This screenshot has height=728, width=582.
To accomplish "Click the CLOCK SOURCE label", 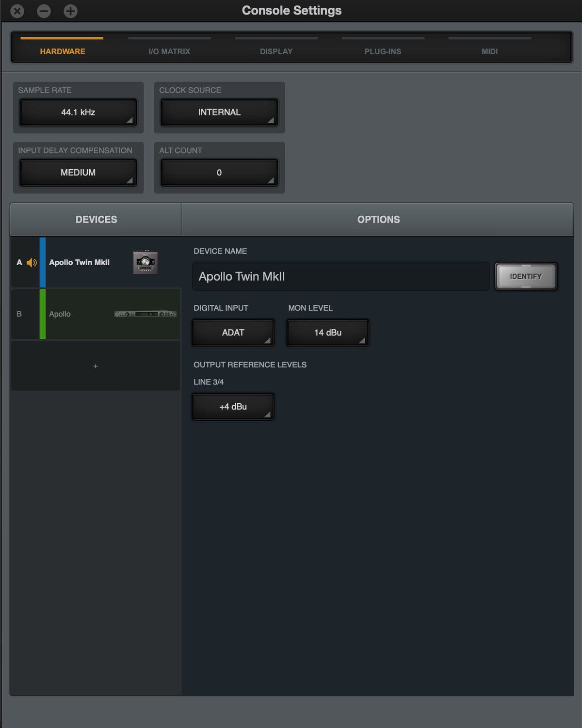I will point(190,90).
